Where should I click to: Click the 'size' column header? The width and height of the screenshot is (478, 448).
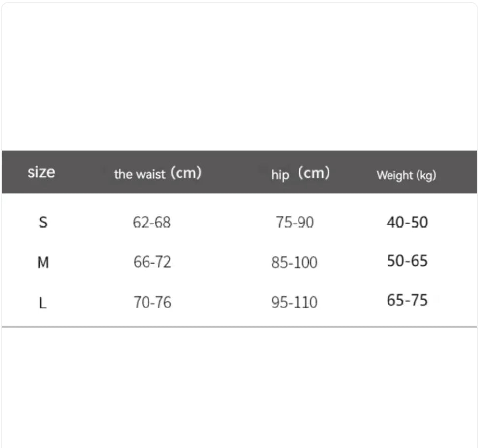41,172
